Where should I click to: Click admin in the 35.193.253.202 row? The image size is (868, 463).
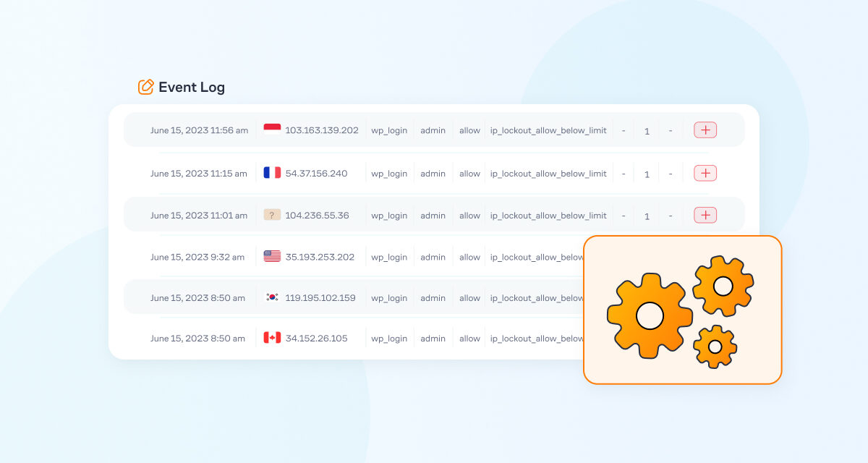click(x=433, y=257)
